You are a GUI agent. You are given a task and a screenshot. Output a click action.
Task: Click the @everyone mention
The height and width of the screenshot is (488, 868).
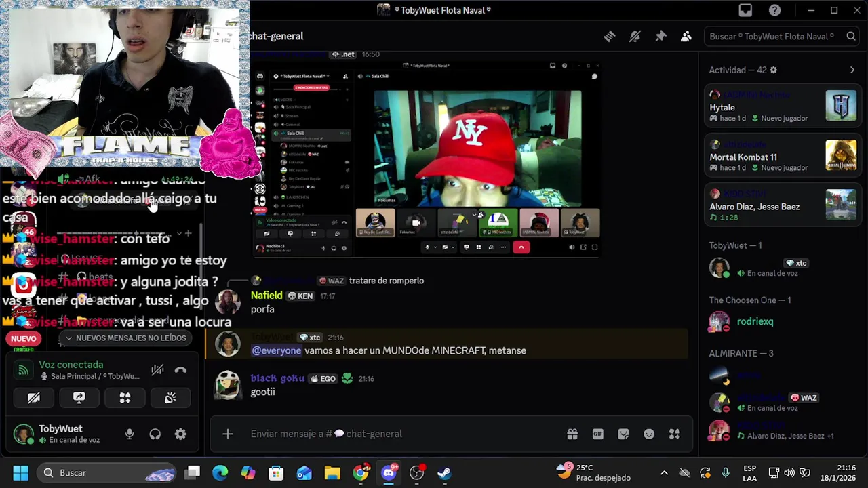(x=277, y=350)
